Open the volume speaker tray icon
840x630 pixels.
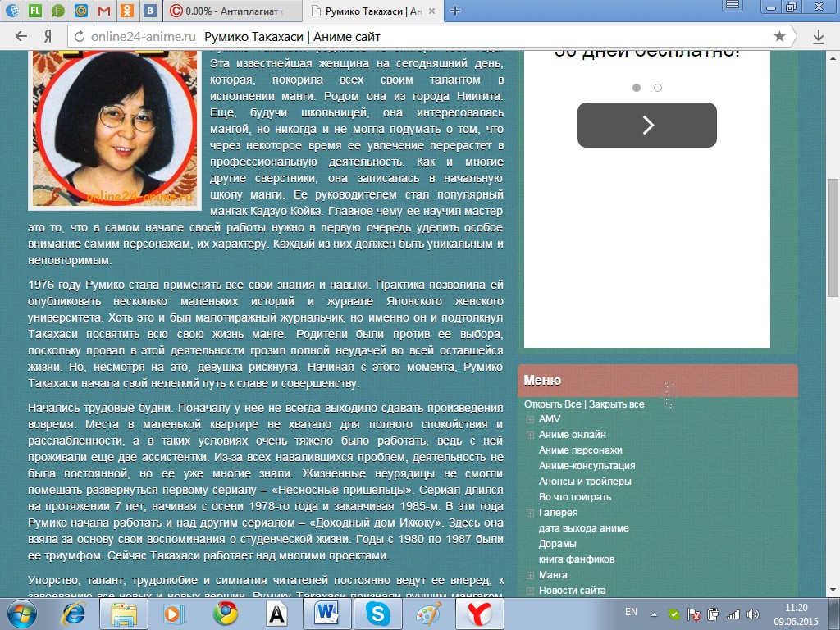[753, 614]
